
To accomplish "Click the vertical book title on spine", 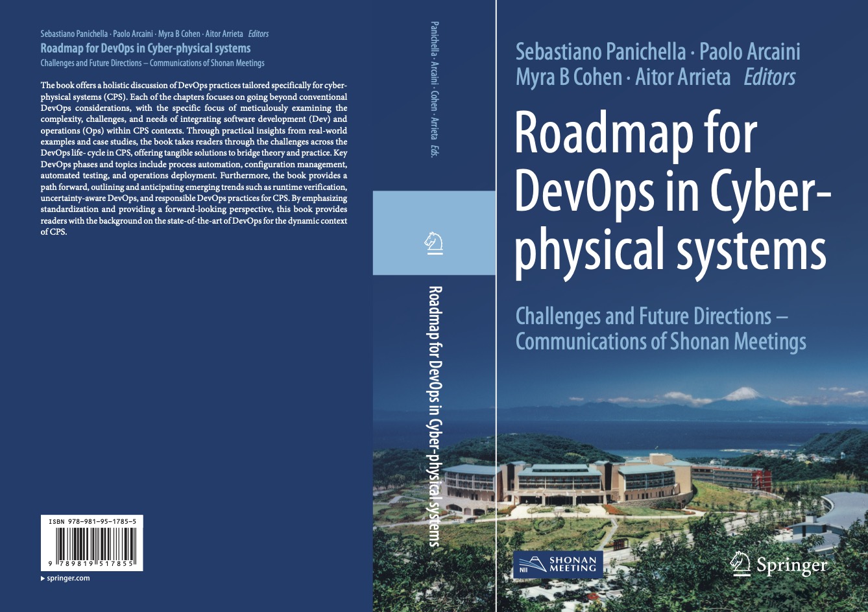I will pos(435,415).
